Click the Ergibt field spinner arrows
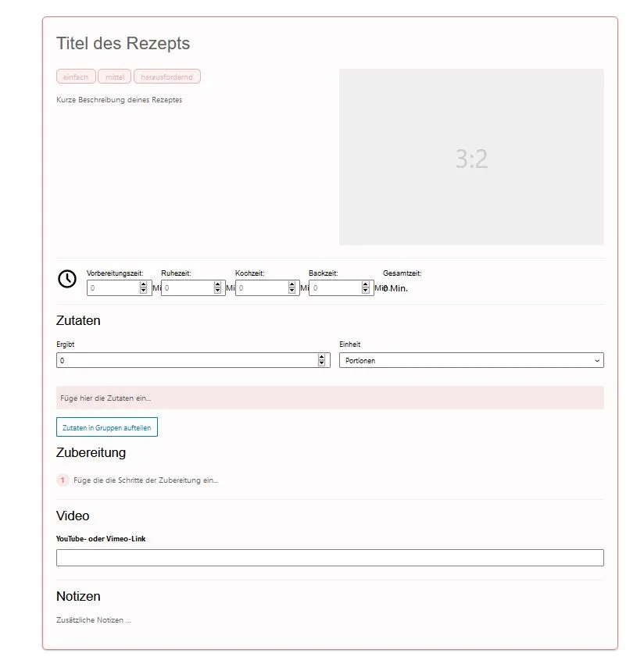644x664 pixels. point(321,361)
